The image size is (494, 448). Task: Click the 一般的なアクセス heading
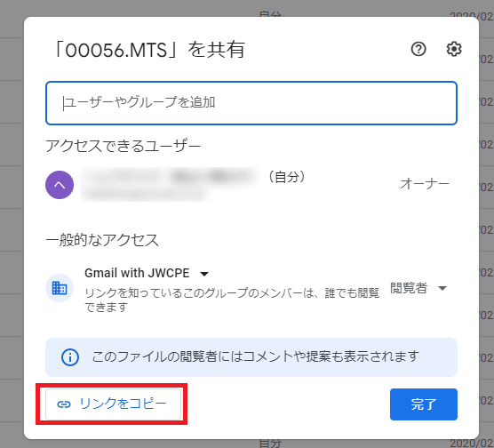(x=102, y=240)
